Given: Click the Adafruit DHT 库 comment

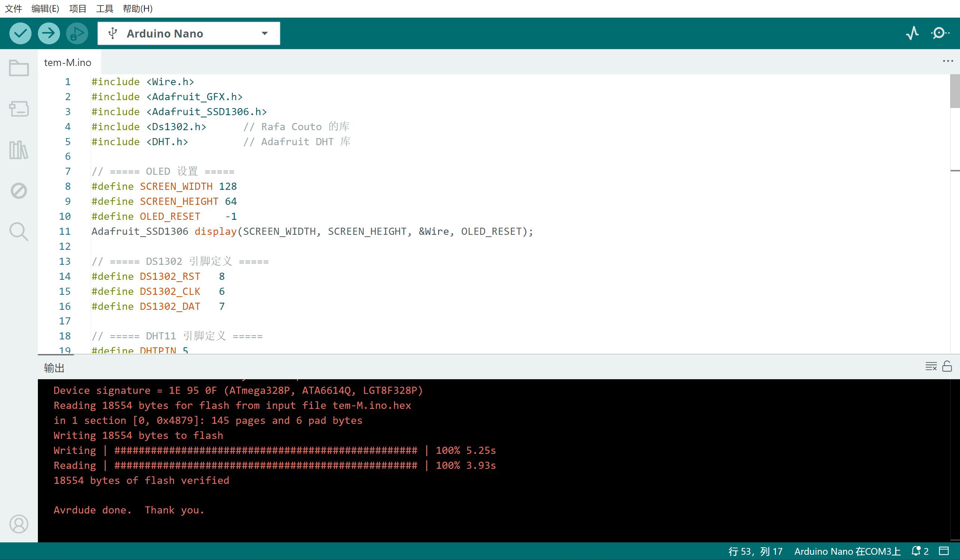Looking at the screenshot, I should 297,142.
